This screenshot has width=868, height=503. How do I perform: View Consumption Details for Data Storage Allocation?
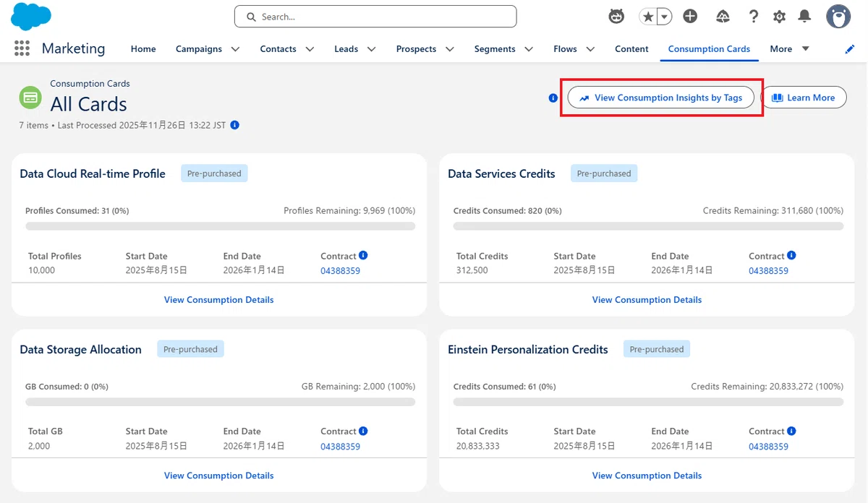pos(218,476)
